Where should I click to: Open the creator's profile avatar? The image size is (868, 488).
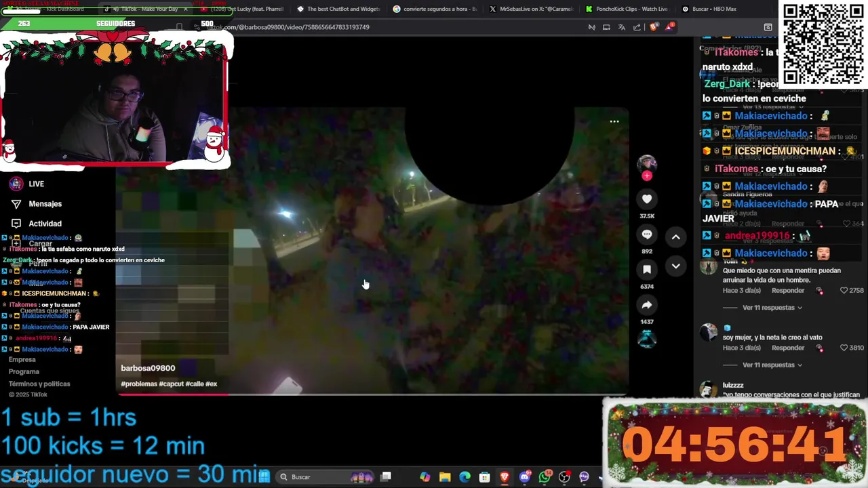tap(647, 163)
